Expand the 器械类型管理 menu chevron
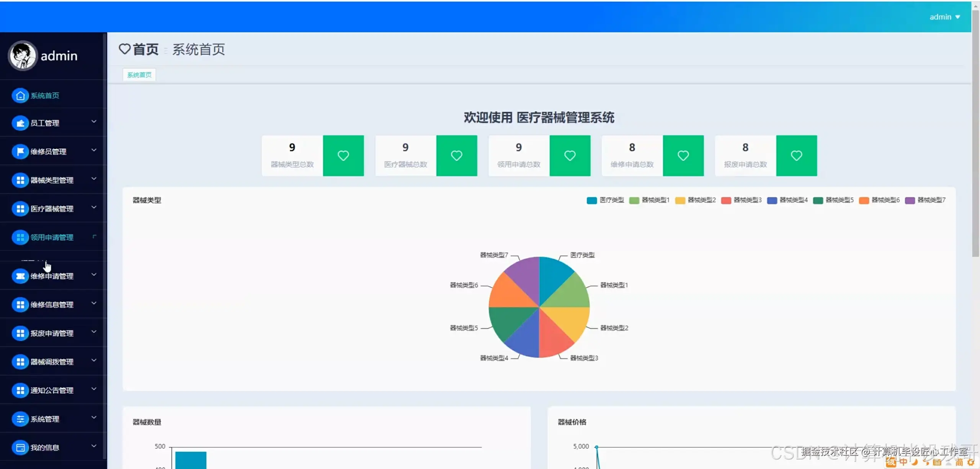Screen dimensions: 980x469 pos(94,179)
